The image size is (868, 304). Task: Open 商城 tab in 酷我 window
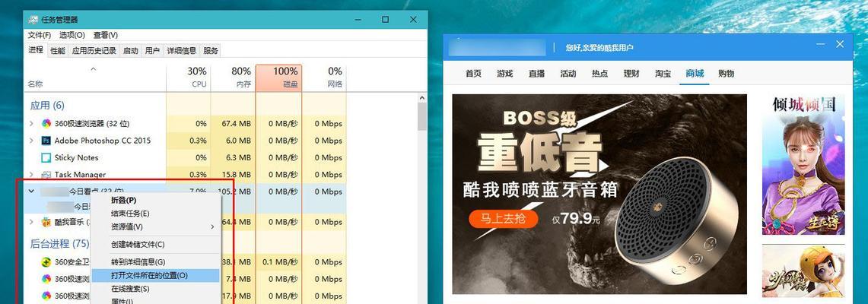point(695,74)
